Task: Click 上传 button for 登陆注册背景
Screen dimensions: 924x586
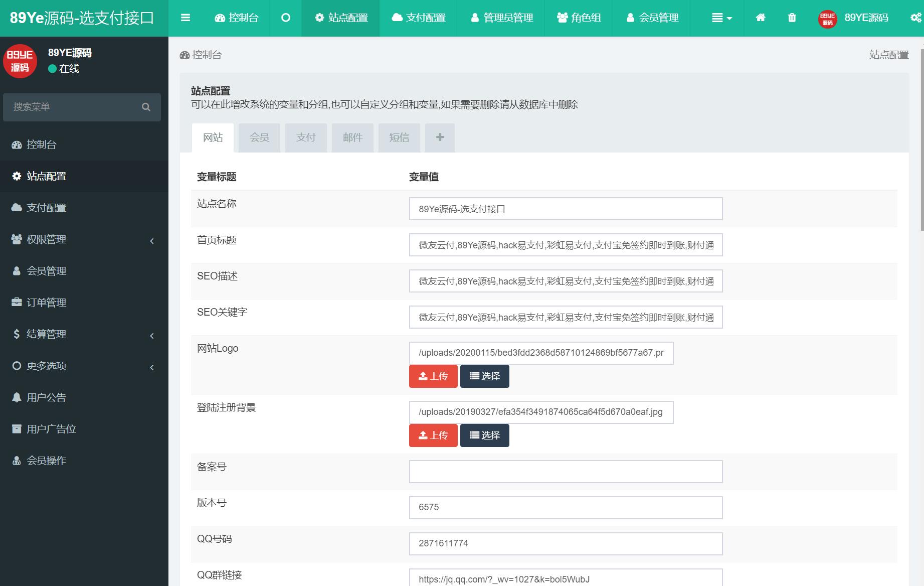Action: click(433, 435)
